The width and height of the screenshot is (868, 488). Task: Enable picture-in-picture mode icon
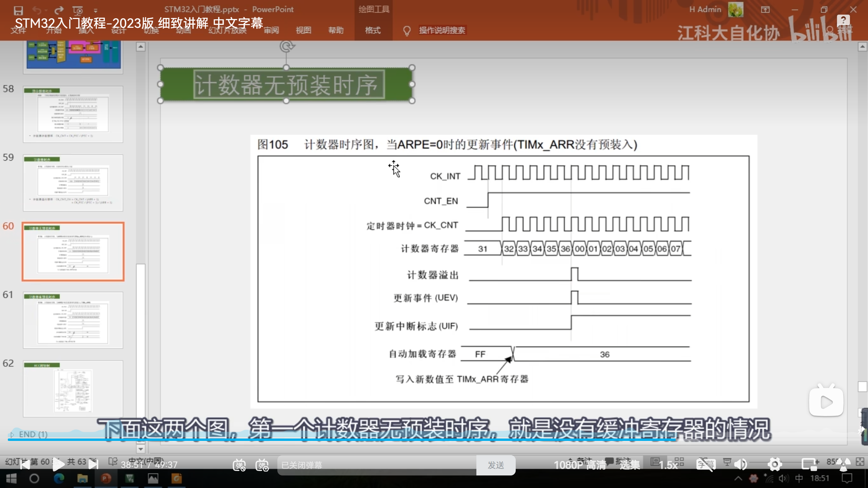(x=810, y=465)
